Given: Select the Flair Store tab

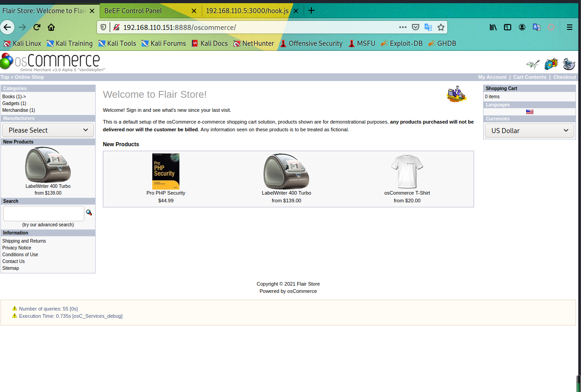Looking at the screenshot, I should (49, 11).
